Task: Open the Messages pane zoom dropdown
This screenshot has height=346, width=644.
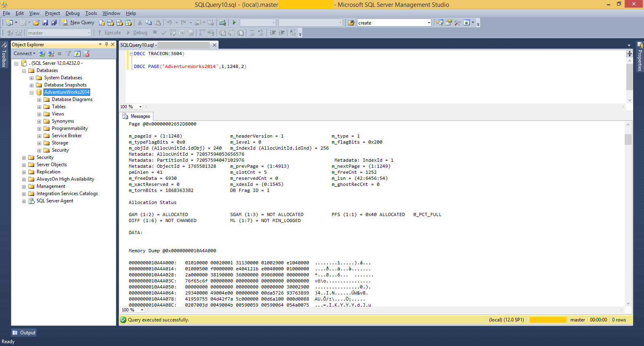Action: 142,310
